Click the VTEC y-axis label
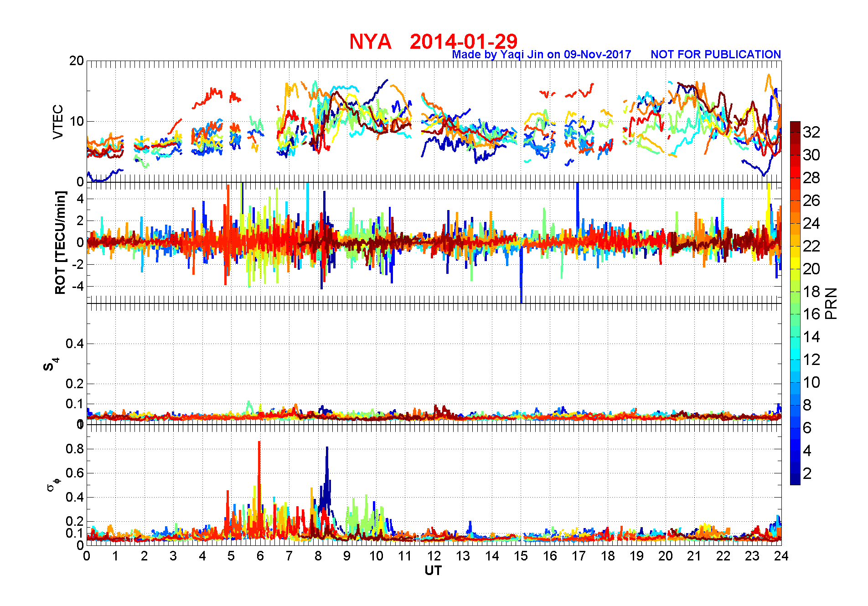The height and width of the screenshot is (606, 868). tap(58, 122)
